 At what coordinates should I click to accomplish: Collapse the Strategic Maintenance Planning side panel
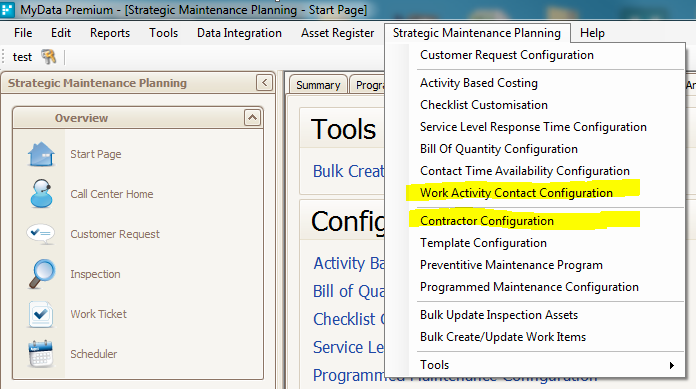pyautogui.click(x=265, y=83)
